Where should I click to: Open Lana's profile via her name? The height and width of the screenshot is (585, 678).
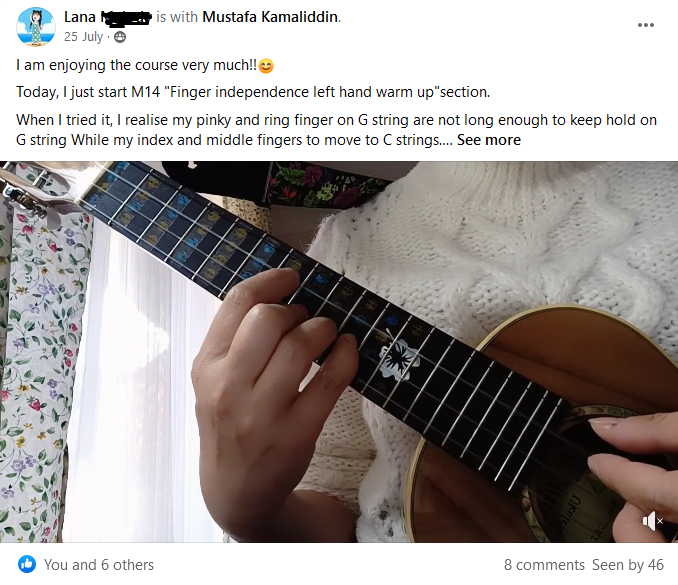80,17
